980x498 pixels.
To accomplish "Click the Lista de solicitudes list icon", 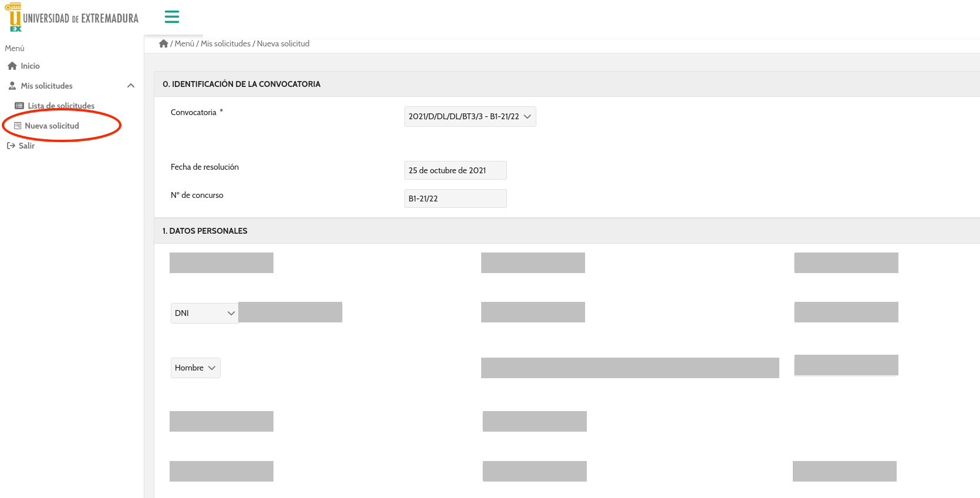I will pos(19,106).
